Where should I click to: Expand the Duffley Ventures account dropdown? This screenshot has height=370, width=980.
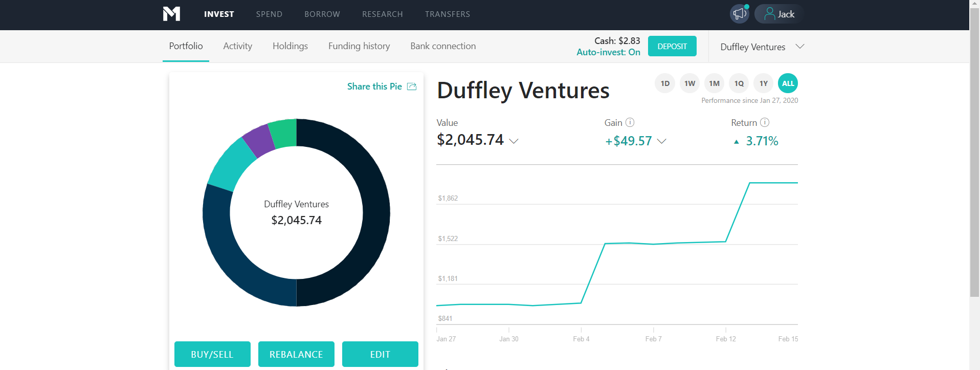[800, 47]
